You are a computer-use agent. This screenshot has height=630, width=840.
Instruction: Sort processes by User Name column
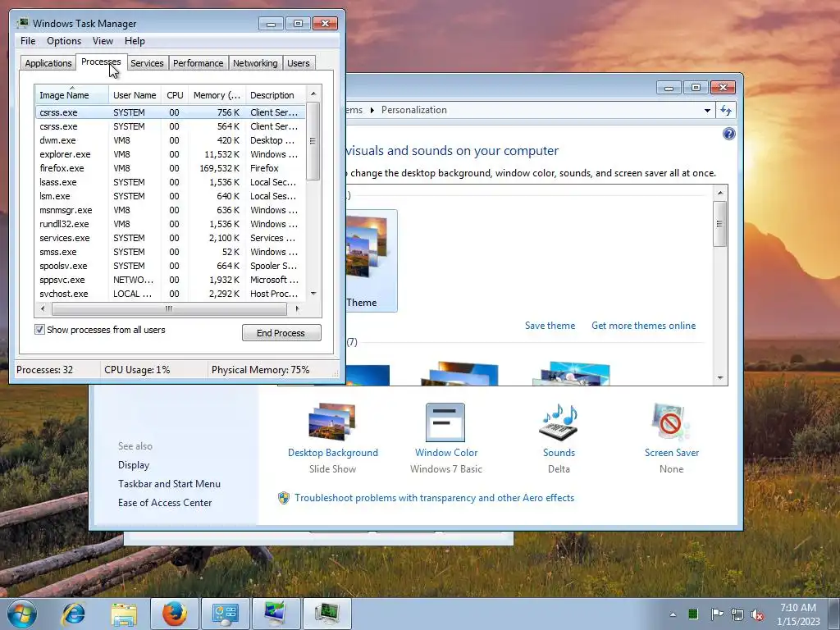coord(135,95)
